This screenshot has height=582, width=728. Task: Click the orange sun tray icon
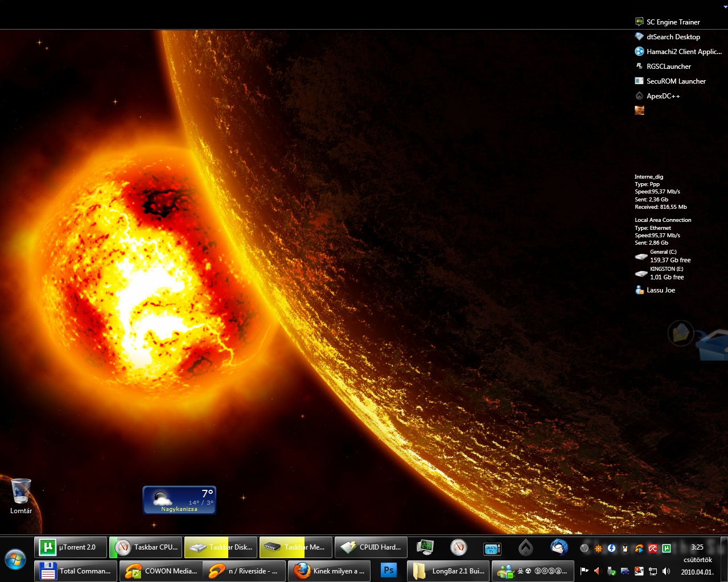(x=598, y=548)
